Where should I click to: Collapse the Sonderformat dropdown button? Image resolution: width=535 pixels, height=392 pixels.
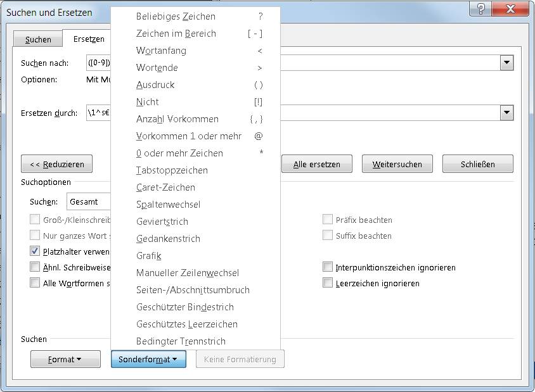(x=148, y=359)
